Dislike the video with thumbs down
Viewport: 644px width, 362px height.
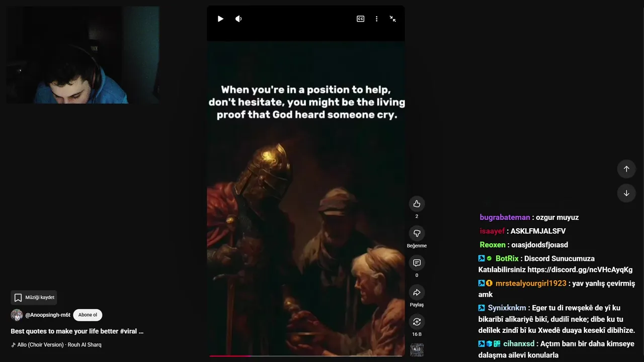417,233
